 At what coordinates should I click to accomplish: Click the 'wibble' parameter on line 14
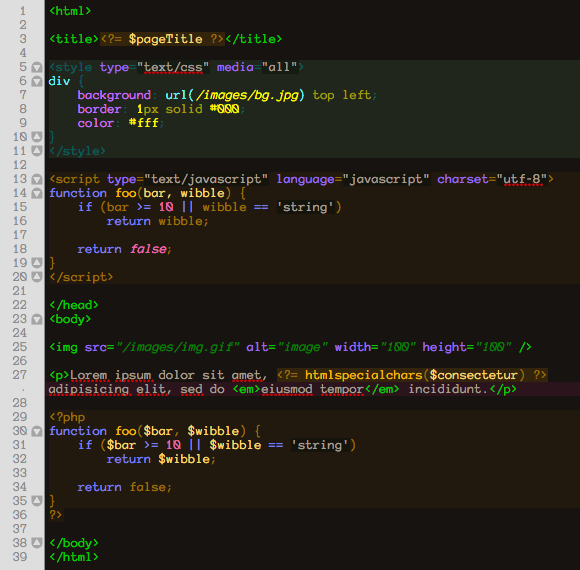coord(202,193)
